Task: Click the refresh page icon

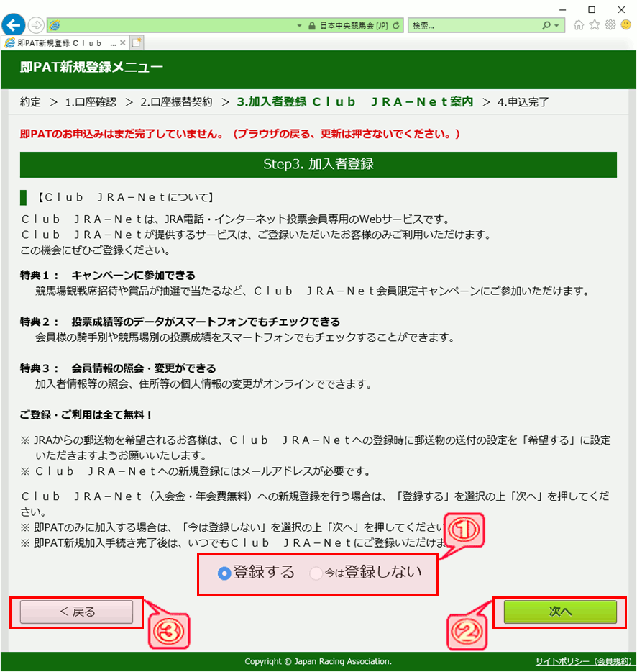Action: coord(398,25)
